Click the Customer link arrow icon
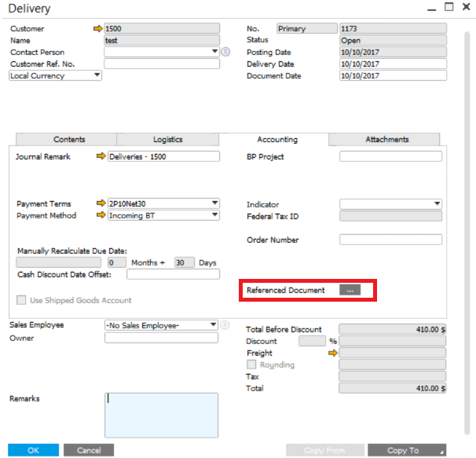 (98, 28)
